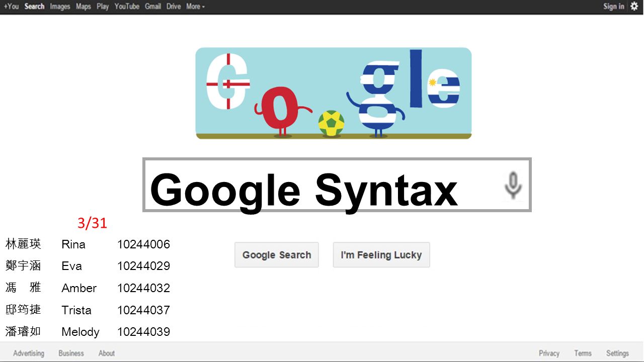
Task: Open Drive in top bar
Action: (174, 7)
